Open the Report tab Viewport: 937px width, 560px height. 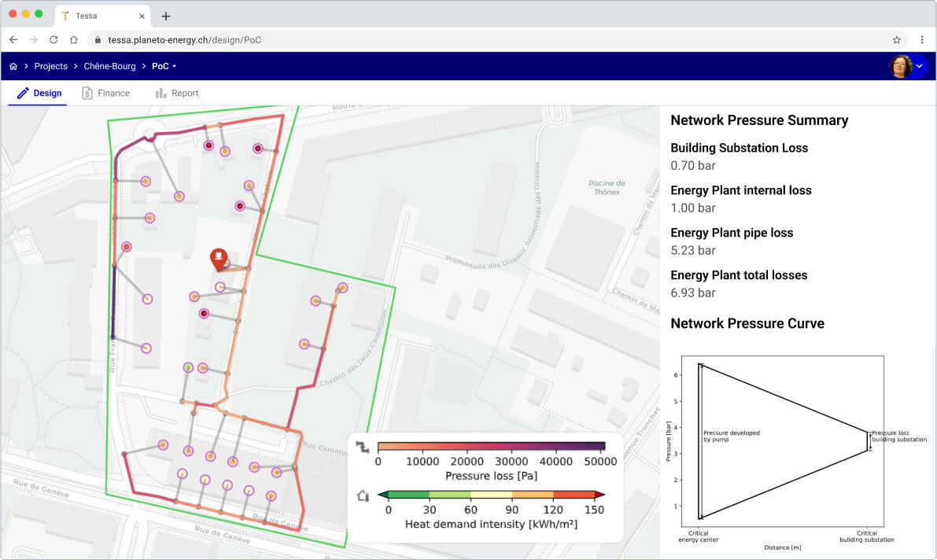177,93
